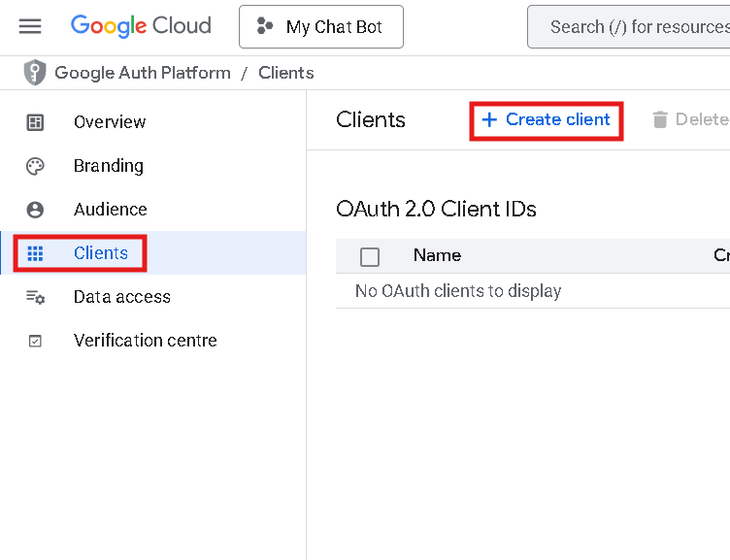The width and height of the screenshot is (730, 560).
Task: Click Google Auth Platform breadcrumb link
Action: coord(143,73)
